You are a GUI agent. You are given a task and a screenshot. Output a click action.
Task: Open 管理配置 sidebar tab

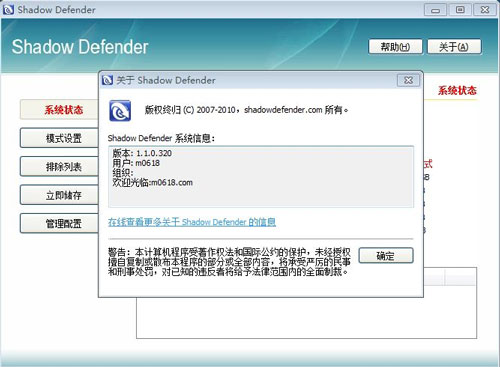point(59,223)
